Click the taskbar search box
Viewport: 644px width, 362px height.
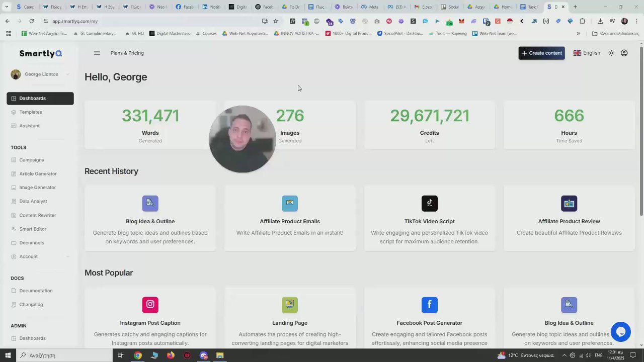[x=64, y=355]
